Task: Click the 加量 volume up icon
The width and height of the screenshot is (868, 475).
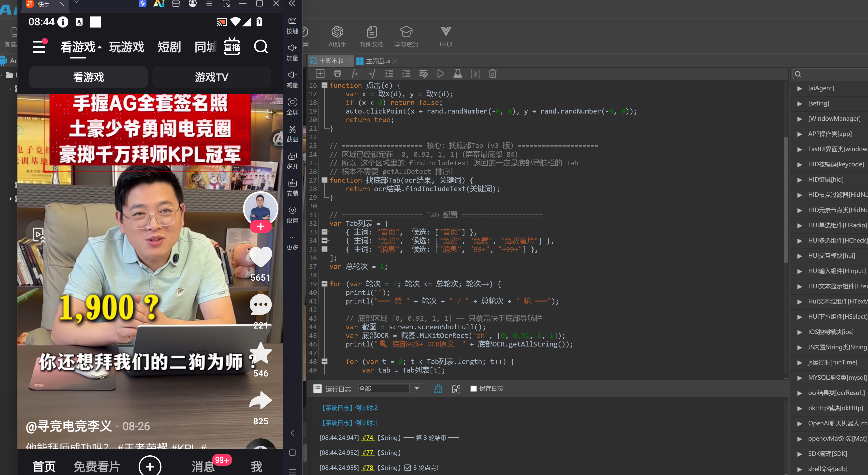Action: (292, 48)
